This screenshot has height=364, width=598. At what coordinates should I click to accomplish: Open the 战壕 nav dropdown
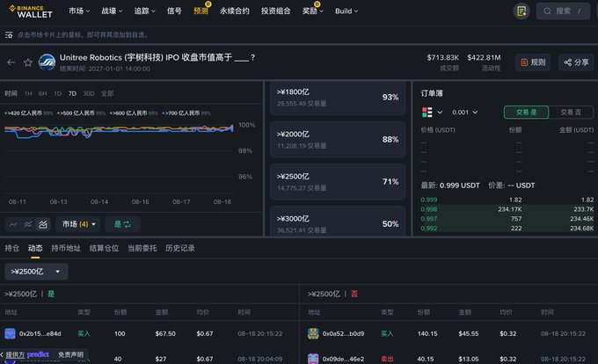click(x=112, y=11)
